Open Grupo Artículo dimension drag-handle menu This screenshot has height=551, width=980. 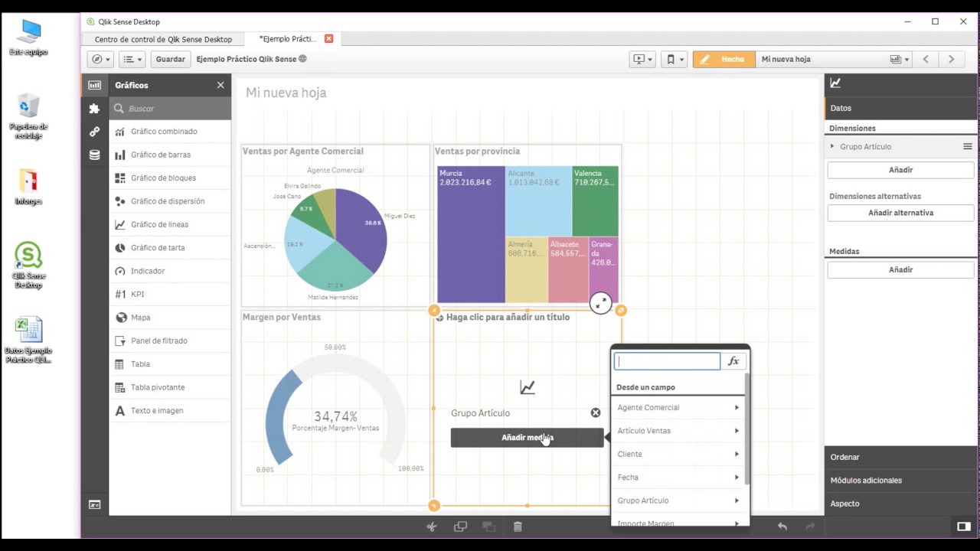tap(968, 146)
